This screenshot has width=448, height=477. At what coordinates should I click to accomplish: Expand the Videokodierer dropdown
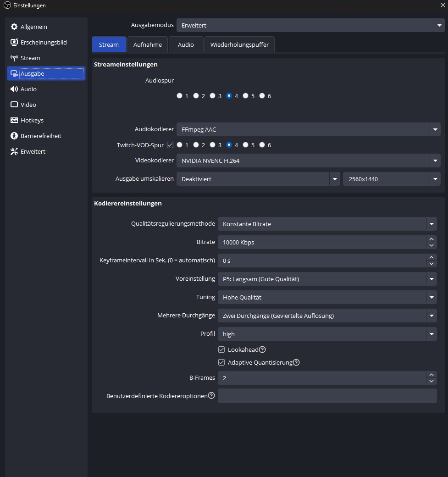(435, 161)
